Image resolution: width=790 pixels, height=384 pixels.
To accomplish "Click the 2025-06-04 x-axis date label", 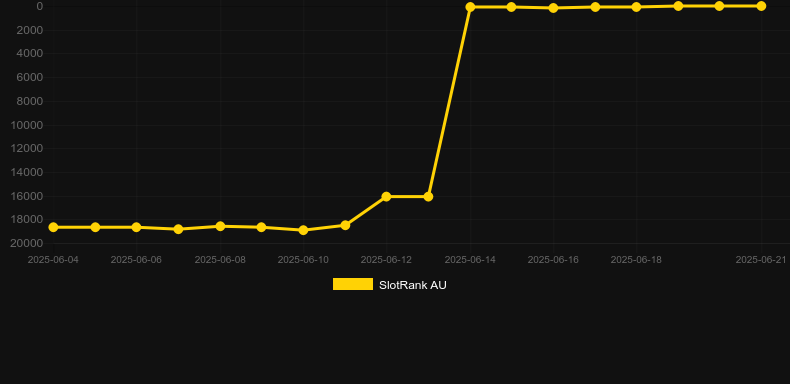I will click(53, 260).
